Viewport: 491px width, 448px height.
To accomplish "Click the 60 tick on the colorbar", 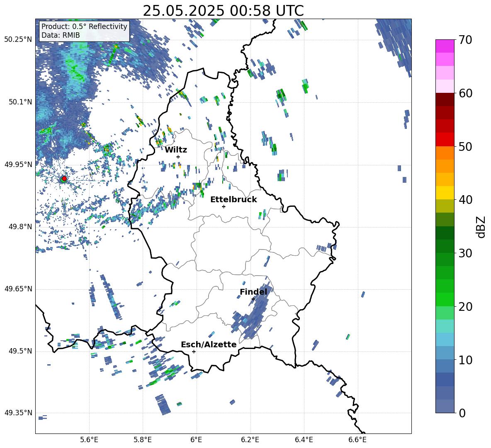I will (465, 93).
